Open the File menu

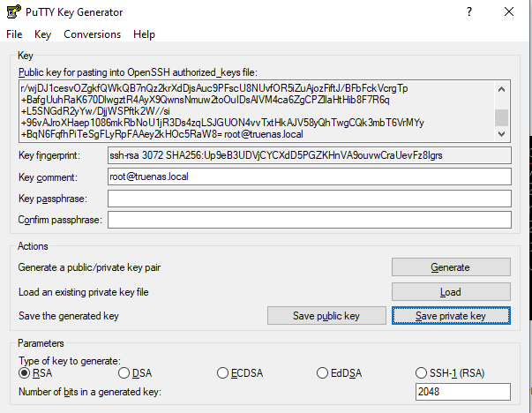click(x=14, y=34)
